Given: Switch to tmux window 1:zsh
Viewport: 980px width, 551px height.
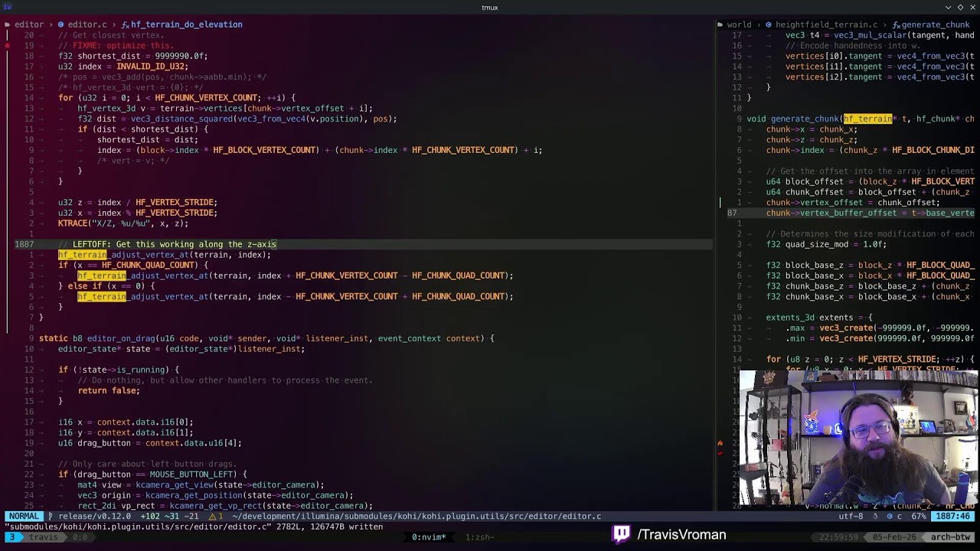Looking at the screenshot, I should coord(479,537).
